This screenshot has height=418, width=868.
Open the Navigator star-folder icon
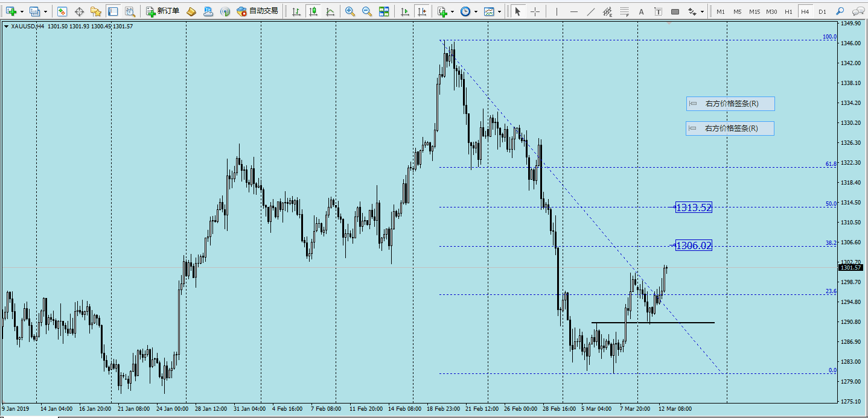pyautogui.click(x=95, y=11)
